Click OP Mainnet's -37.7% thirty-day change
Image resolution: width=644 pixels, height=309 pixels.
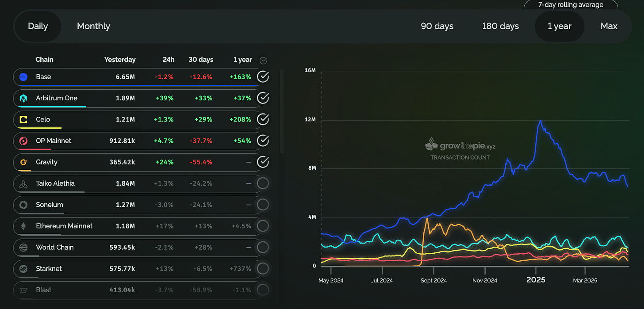(x=200, y=141)
